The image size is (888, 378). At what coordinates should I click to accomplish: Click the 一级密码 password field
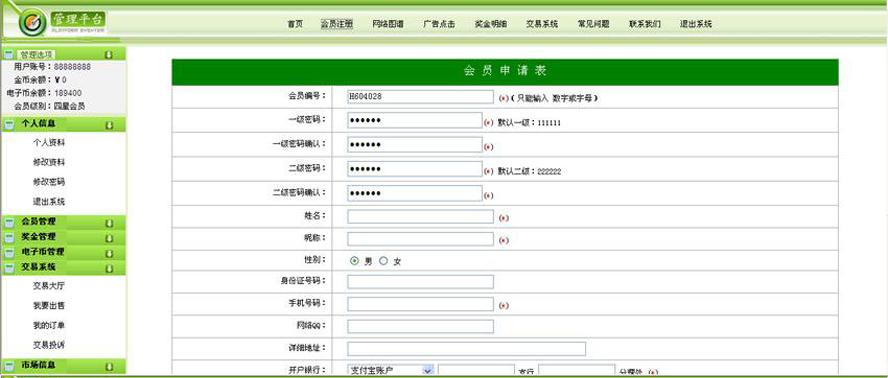(x=415, y=121)
